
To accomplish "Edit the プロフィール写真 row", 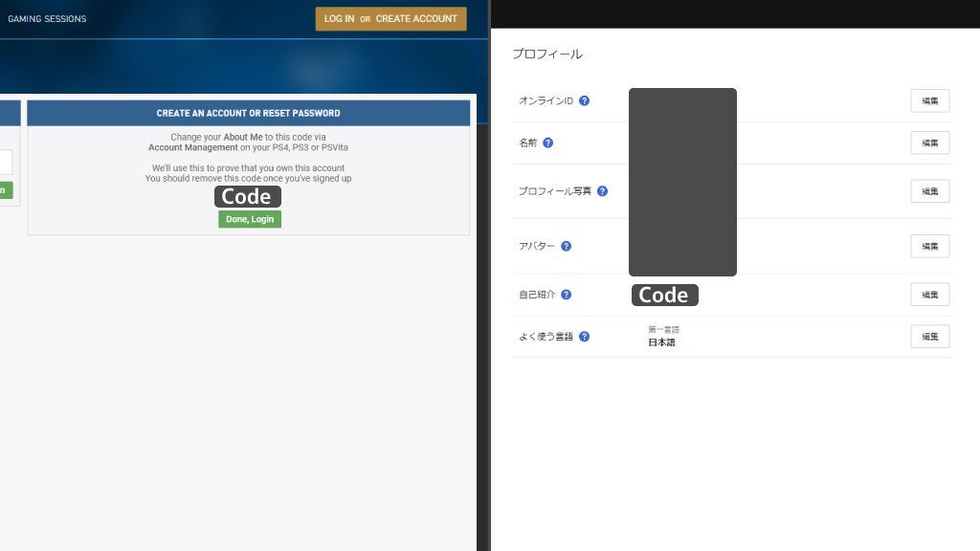I will (930, 191).
